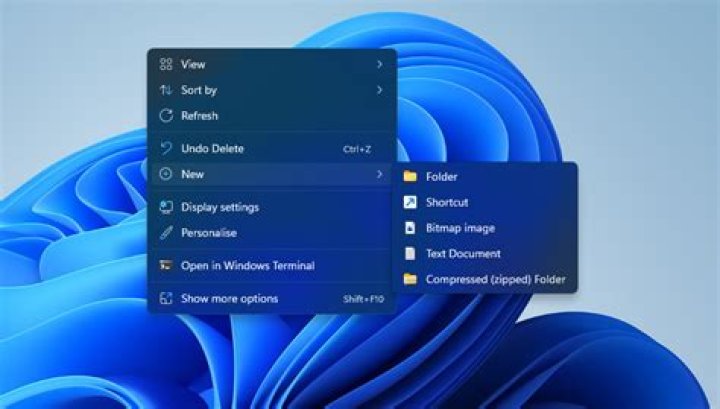Image resolution: width=720 pixels, height=409 pixels.
Task: Click the Shift+F10 shortcut label
Action: pyautogui.click(x=363, y=299)
